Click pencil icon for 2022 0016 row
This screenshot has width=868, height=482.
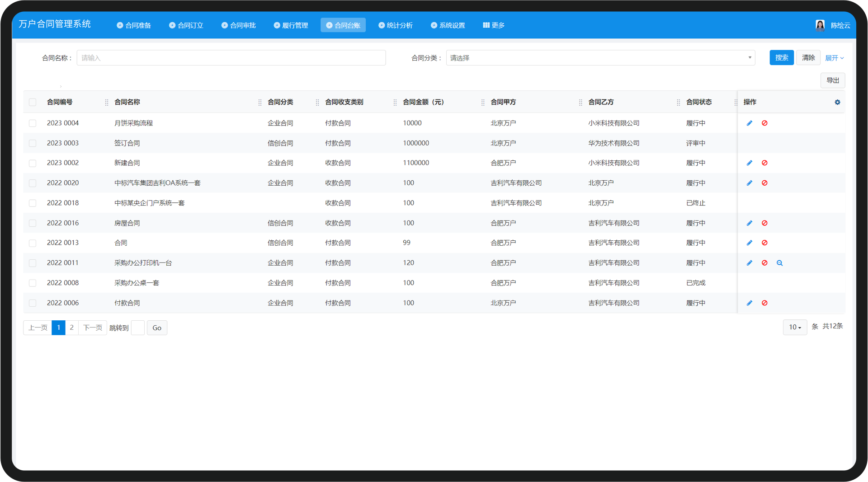point(749,223)
